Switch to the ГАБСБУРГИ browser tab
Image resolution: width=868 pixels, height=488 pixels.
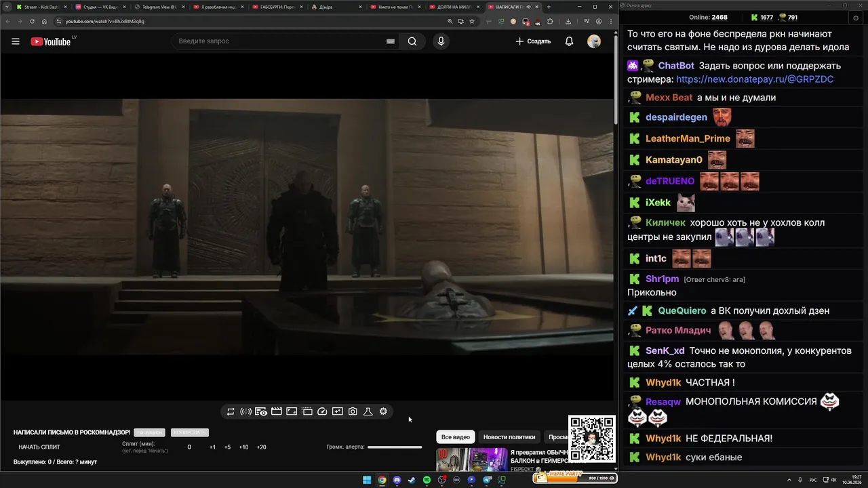click(277, 7)
